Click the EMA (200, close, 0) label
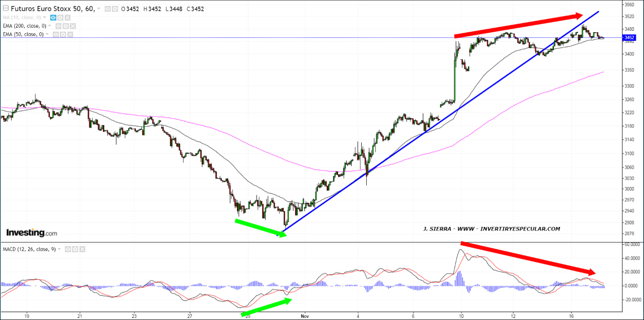 pos(23,26)
